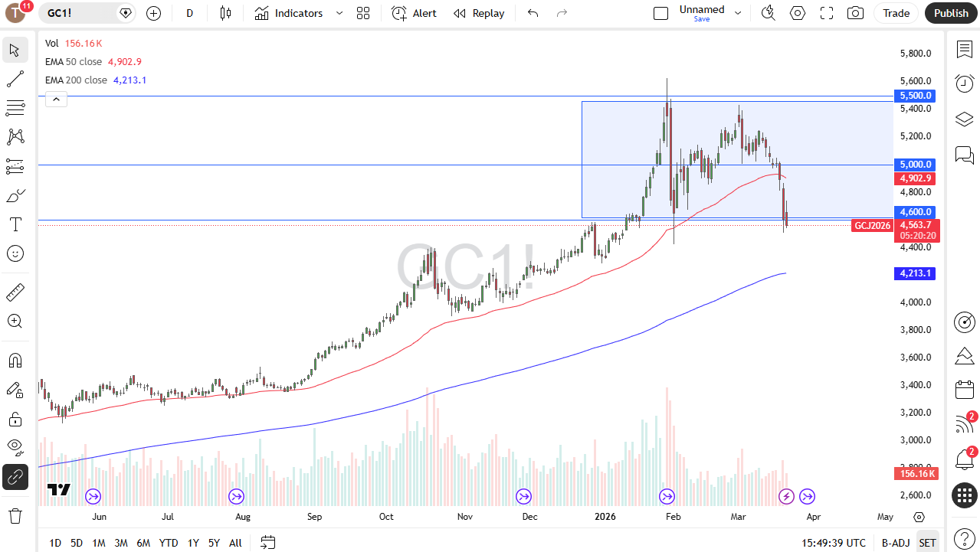980x552 pixels.
Task: Set range to 6M
Action: (x=143, y=543)
